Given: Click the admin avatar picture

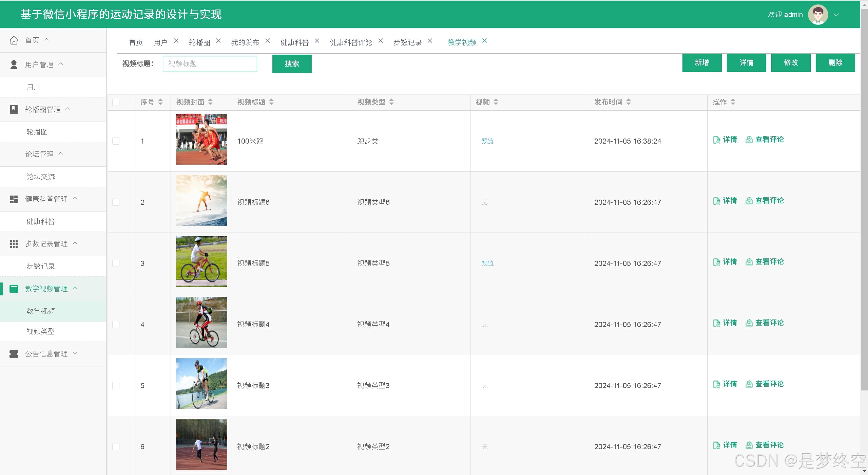Looking at the screenshot, I should click(818, 15).
